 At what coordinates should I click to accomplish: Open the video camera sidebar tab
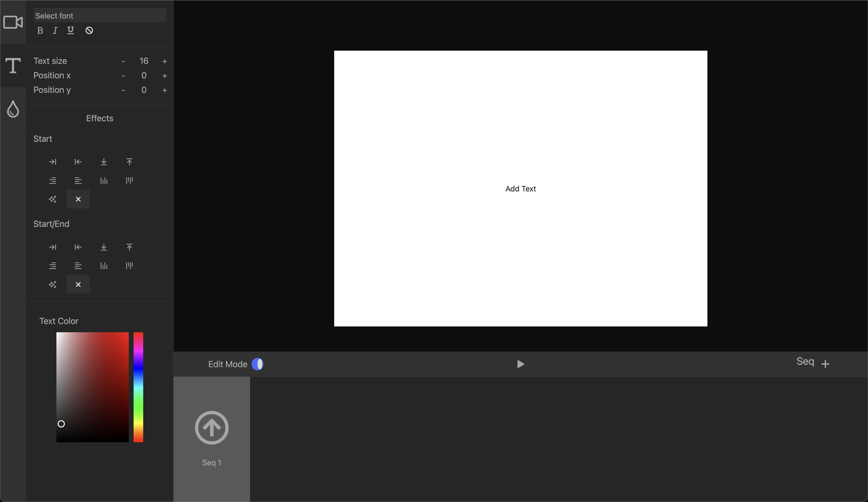[x=13, y=22]
